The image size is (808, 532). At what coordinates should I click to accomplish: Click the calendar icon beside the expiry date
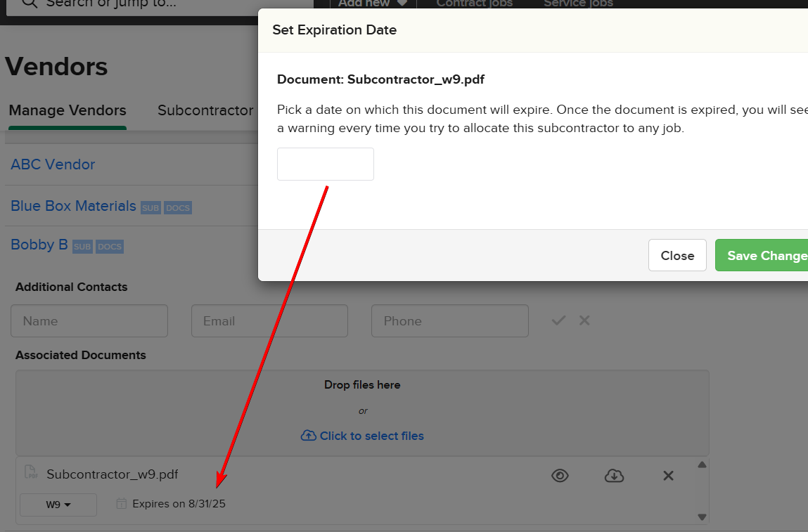click(x=122, y=504)
